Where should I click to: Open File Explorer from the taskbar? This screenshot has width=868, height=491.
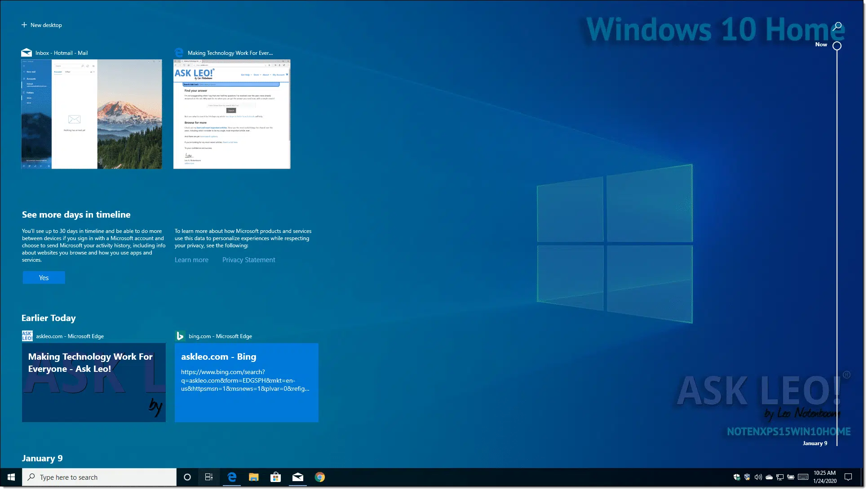point(253,477)
